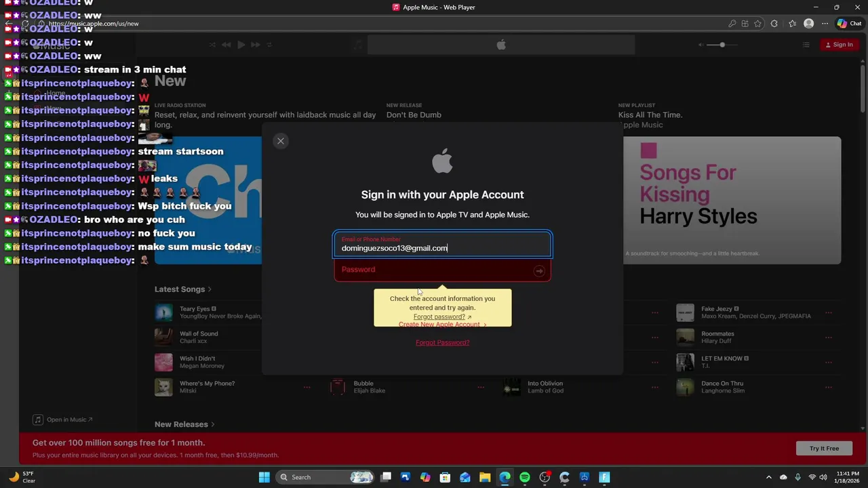Open Outlook from the taskbar
The image size is (868, 488).
[465, 477]
